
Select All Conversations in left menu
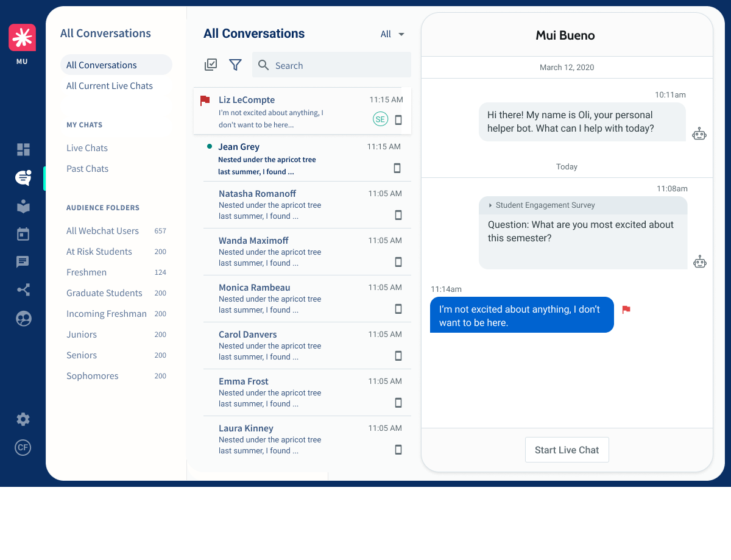(x=116, y=65)
